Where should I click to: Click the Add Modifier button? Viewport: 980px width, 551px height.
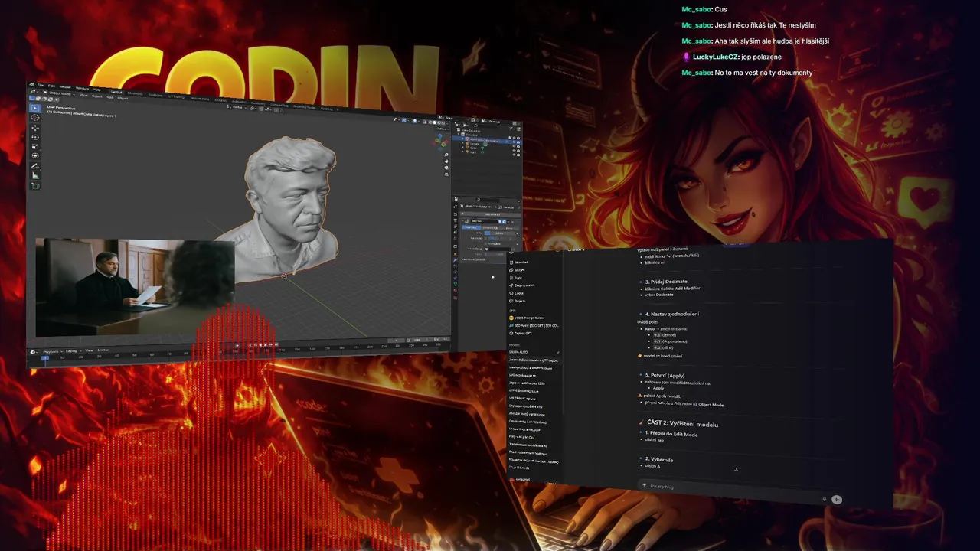point(491,214)
